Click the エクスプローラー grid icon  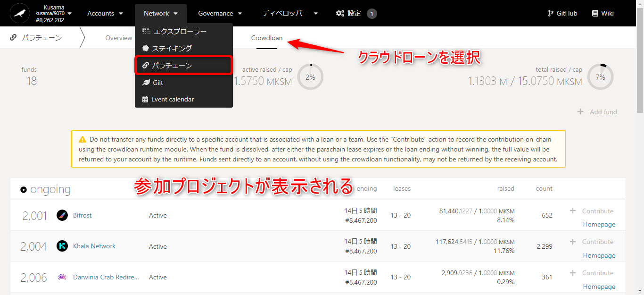point(147,31)
